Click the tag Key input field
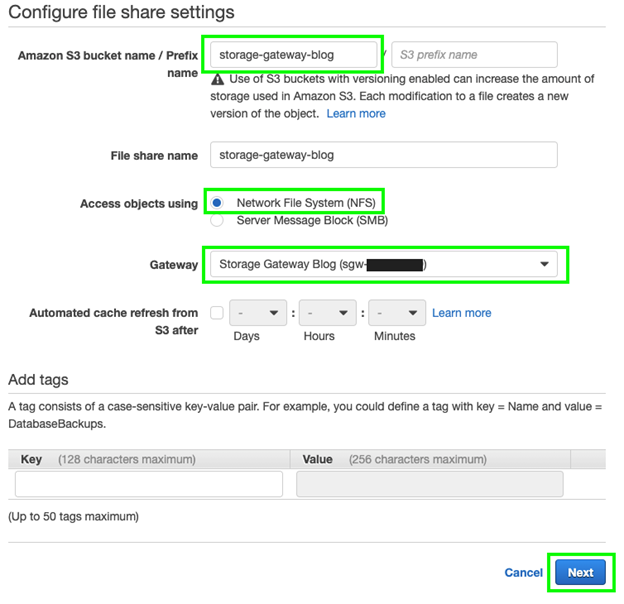Image resolution: width=624 pixels, height=604 pixels. pyautogui.click(x=149, y=484)
